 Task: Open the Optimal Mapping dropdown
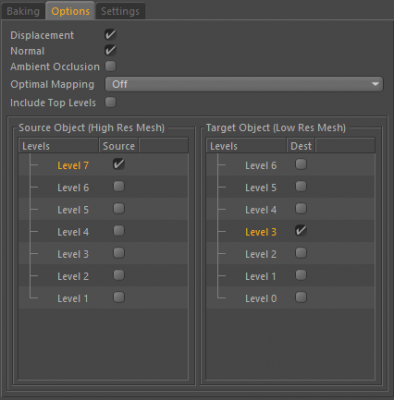[244, 84]
